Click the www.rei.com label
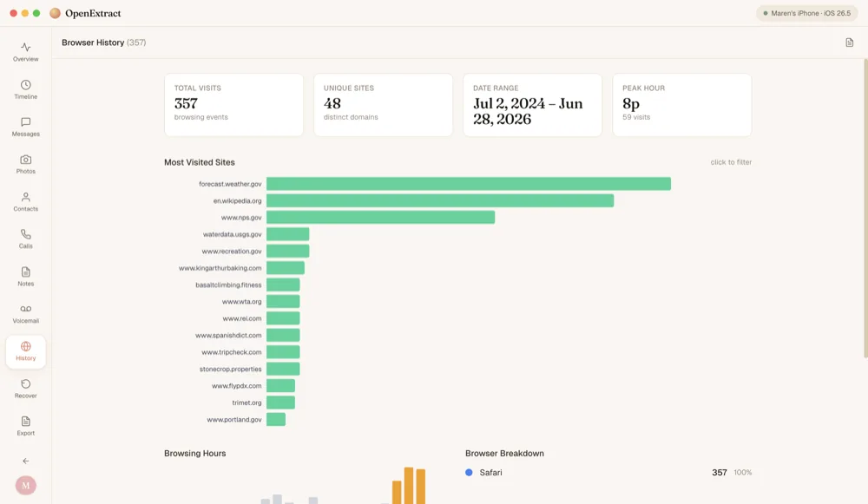 (242, 318)
